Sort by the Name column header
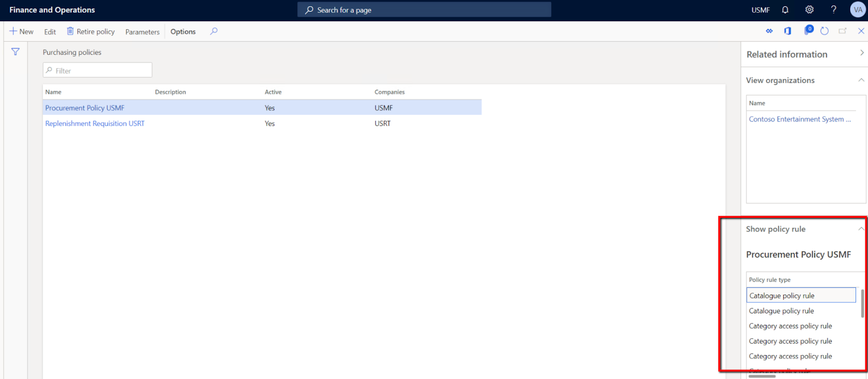868x379 pixels. 53,92
